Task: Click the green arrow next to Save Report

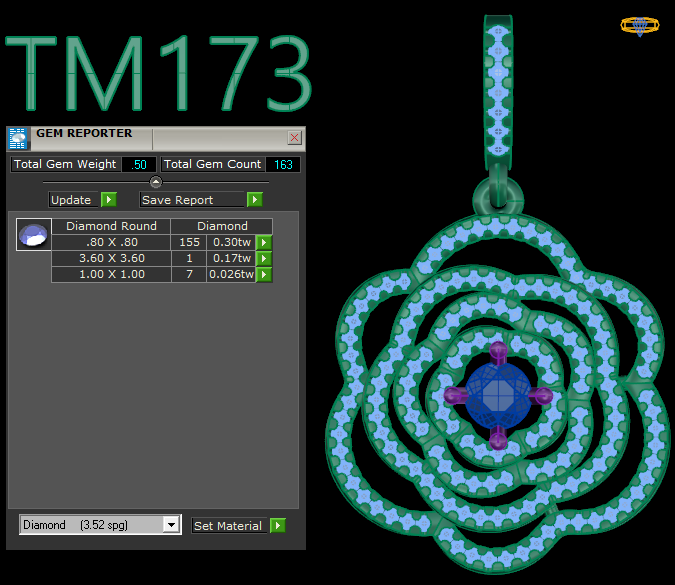Action: pos(255,200)
